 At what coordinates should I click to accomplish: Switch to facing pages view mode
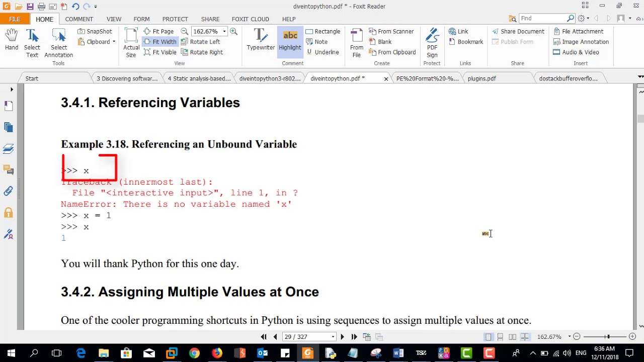512,337
